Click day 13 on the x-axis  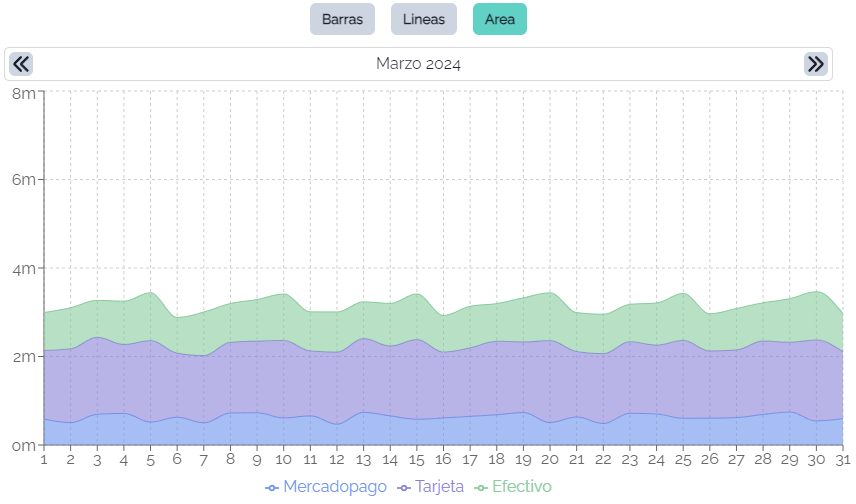coord(364,460)
